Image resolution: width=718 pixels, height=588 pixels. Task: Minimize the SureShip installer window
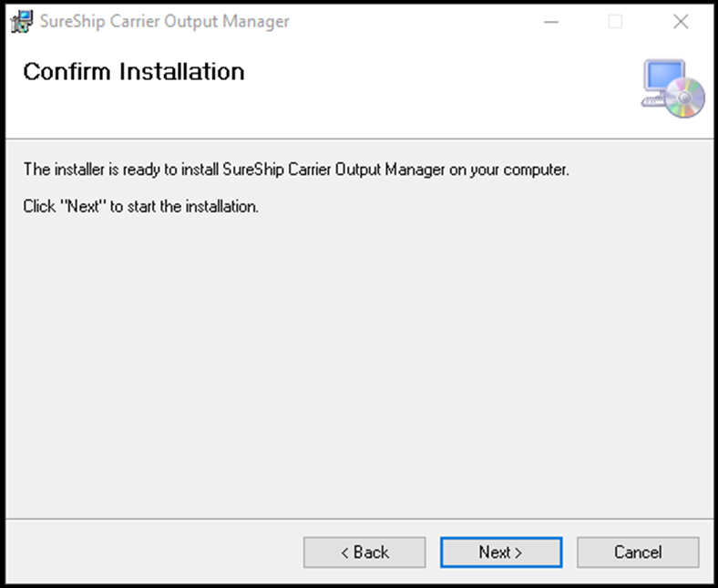(x=551, y=22)
